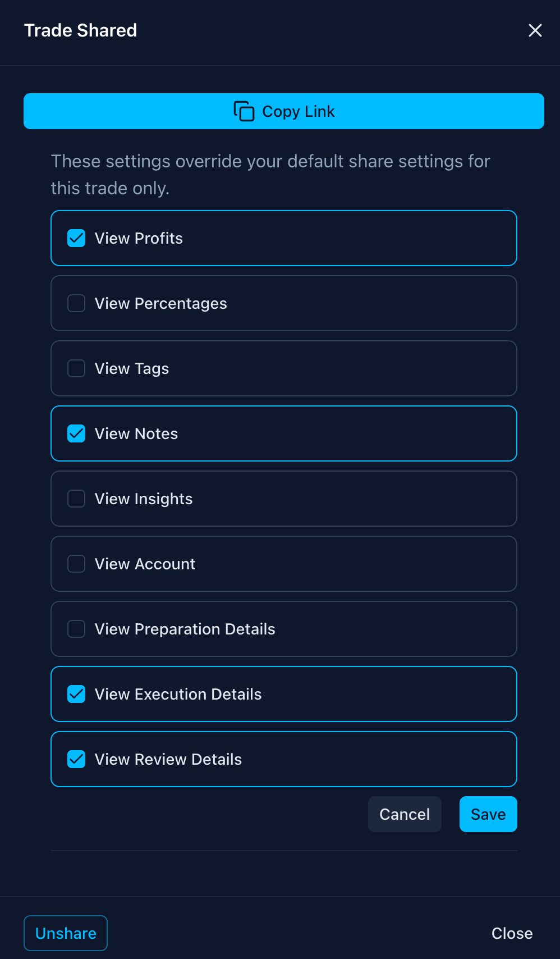Click the Cancel button
This screenshot has width=560, height=959.
(x=405, y=814)
